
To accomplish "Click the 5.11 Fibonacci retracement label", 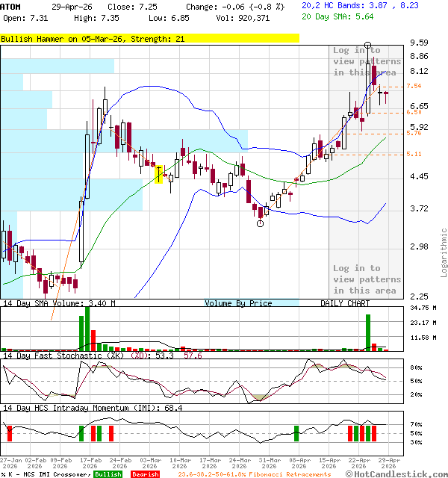I will coord(414,154).
